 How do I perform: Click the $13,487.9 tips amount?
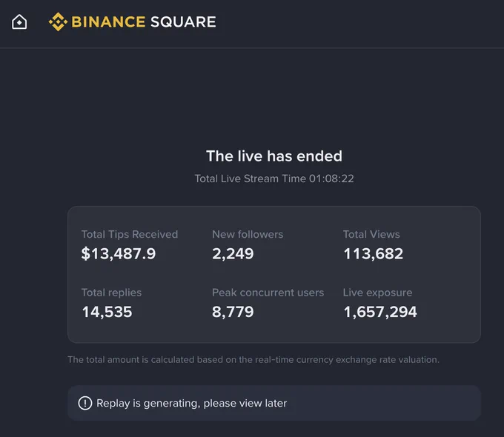(119, 253)
